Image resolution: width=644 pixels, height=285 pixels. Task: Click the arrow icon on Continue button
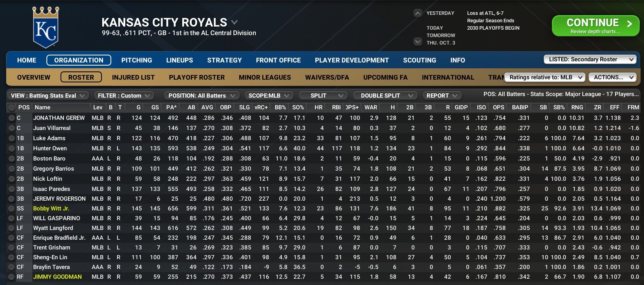pyautogui.click(x=629, y=24)
